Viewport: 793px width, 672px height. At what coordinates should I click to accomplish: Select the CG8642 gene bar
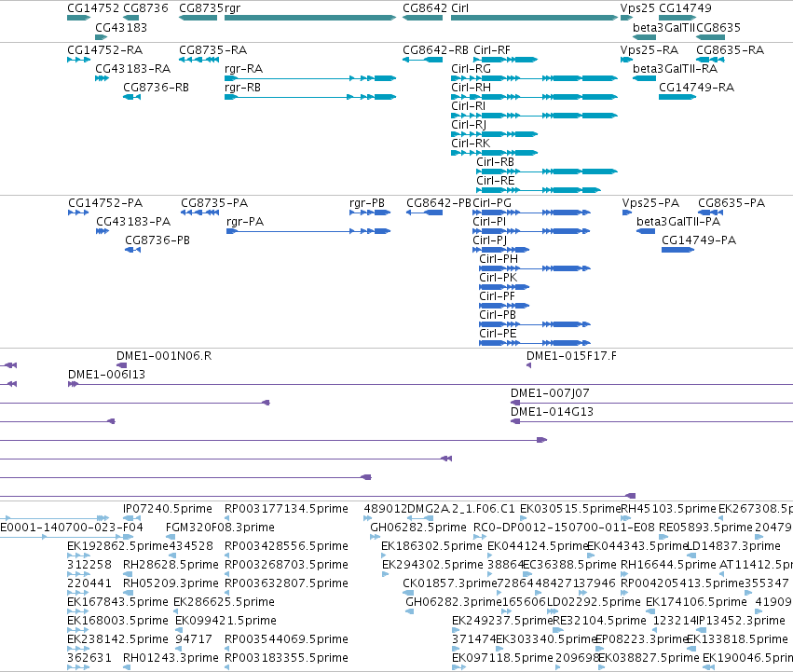click(x=423, y=18)
